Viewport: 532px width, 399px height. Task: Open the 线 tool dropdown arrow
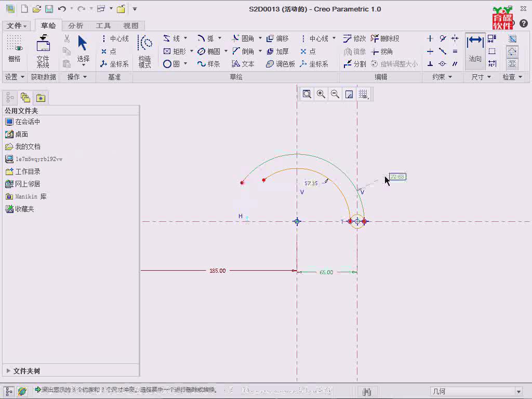coord(185,38)
